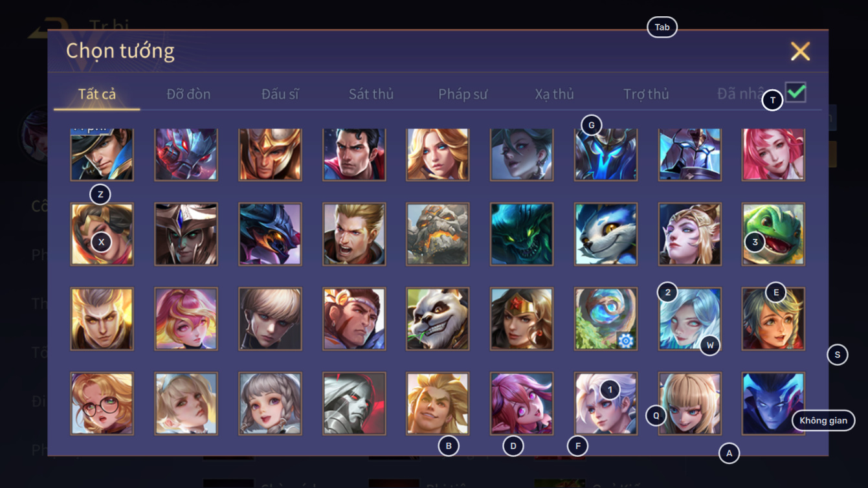Select the blue-skinned dark hero portrait
This screenshot has height=488, width=868.
773,403
